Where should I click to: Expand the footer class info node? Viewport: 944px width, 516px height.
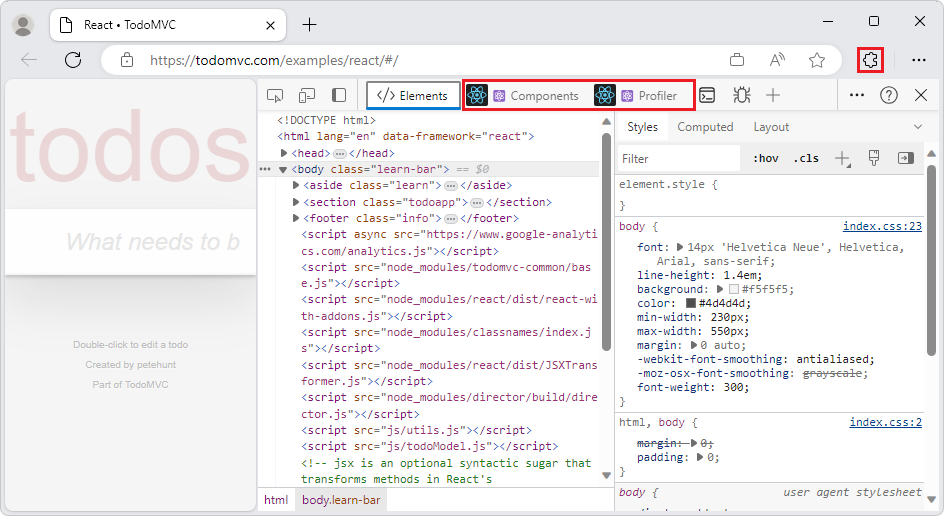coord(296,218)
